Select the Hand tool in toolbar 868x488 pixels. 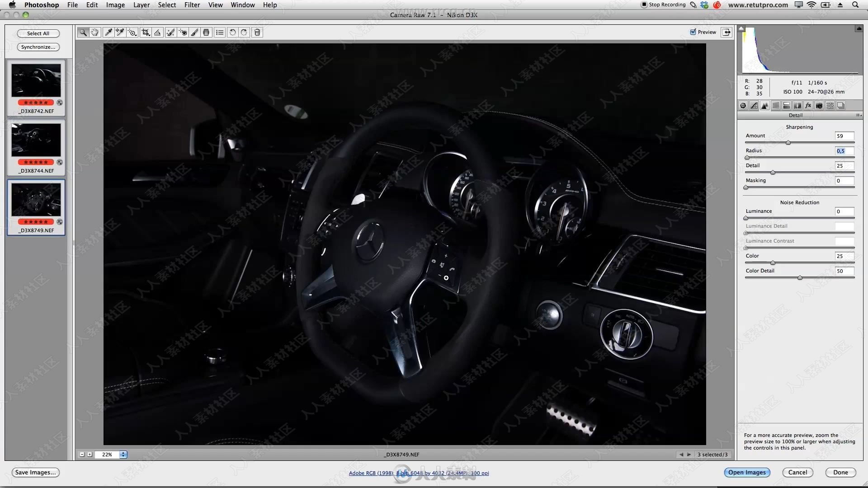[x=95, y=32]
